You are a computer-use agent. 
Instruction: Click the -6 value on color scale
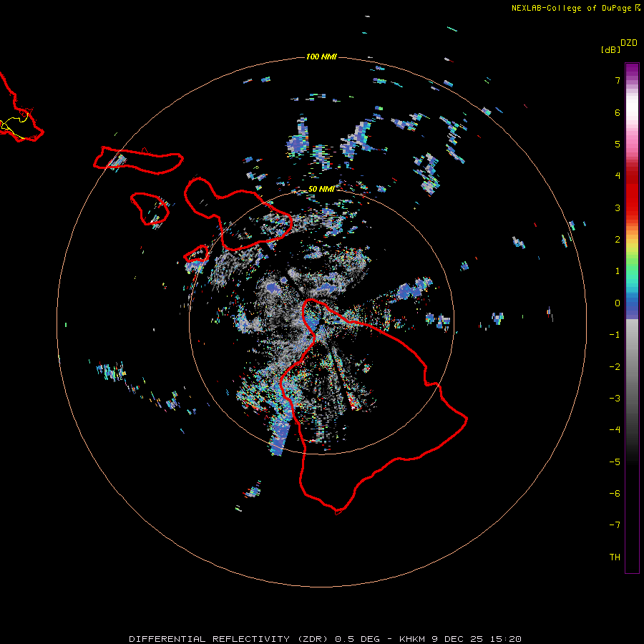click(615, 494)
